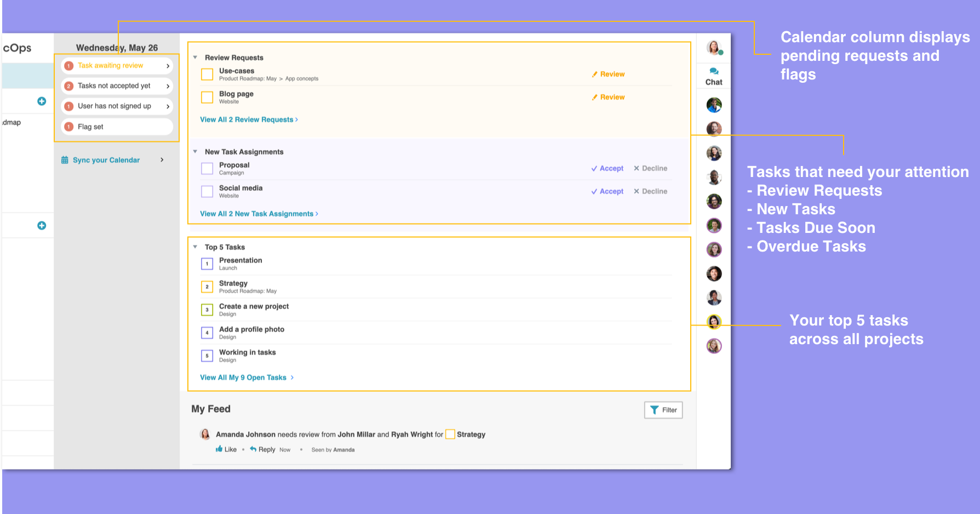
Task: Collapse the Top 5 Tasks section
Action: (195, 247)
